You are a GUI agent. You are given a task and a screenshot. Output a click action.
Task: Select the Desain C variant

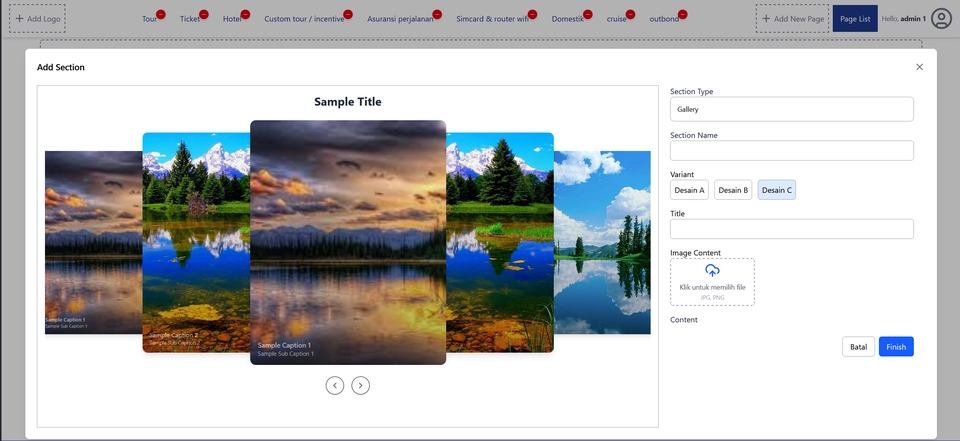[x=776, y=190]
